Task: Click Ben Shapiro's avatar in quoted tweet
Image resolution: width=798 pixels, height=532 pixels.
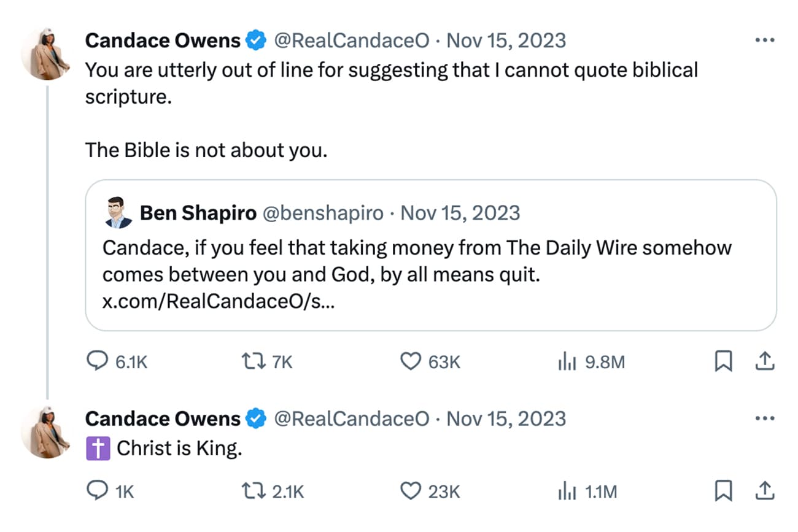Action: (118, 214)
